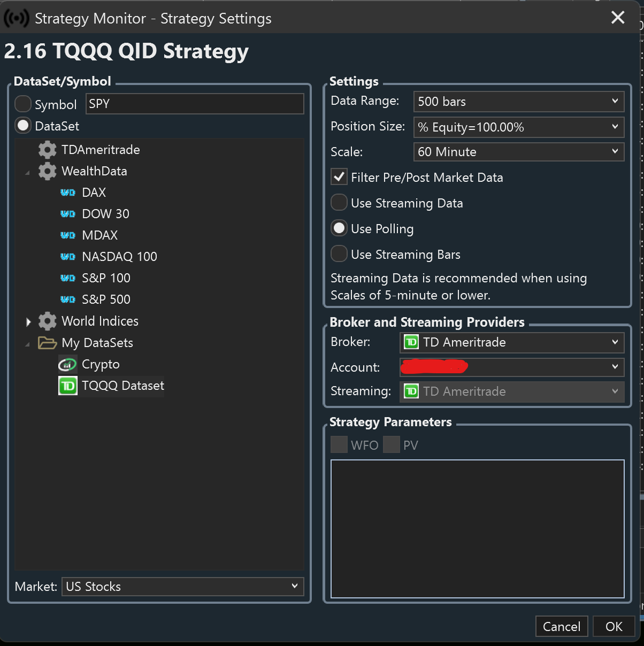The height and width of the screenshot is (646, 644).
Task: Click the WD icon beside NASDAQ 100
Action: (68, 257)
